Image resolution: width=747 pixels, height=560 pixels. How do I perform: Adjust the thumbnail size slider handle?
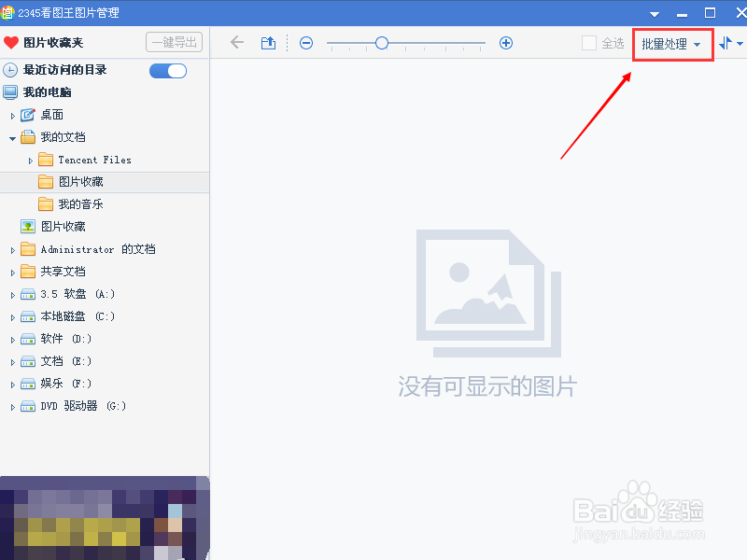coord(382,43)
